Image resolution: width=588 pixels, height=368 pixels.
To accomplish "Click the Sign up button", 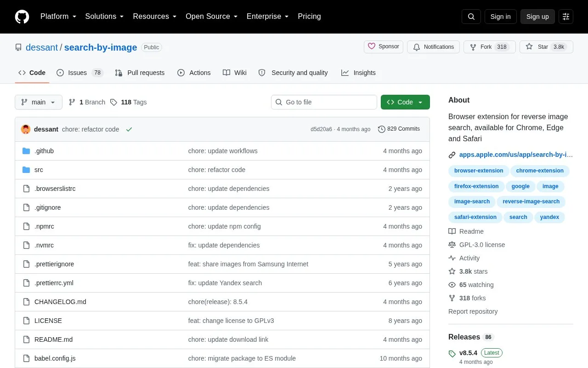I will coord(537,17).
